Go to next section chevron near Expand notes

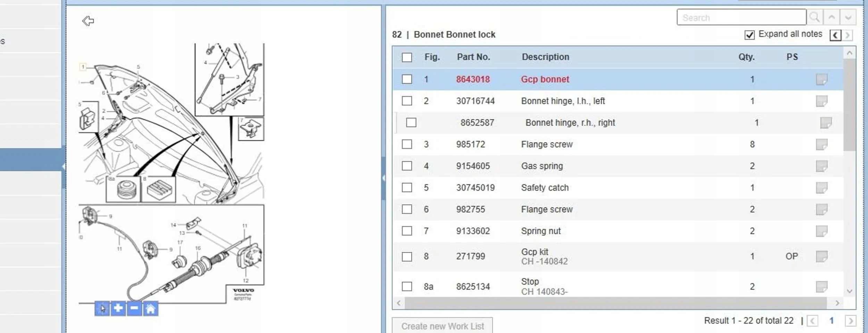coord(848,35)
